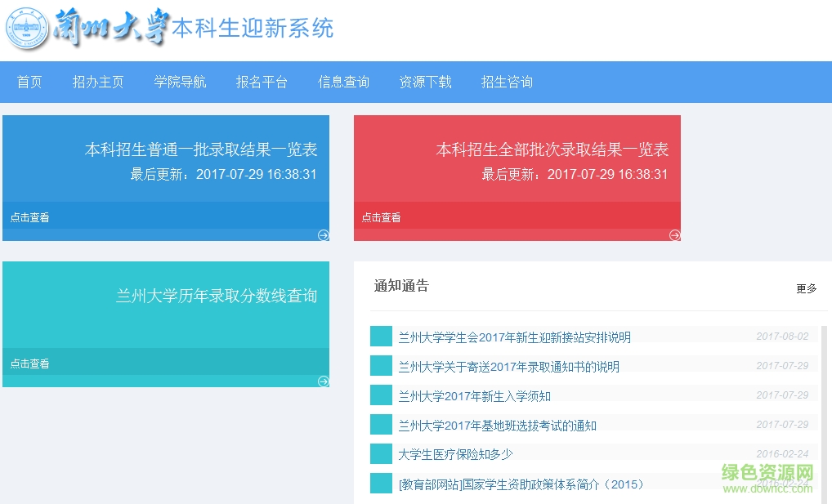Click the Lanzhou University logo emblem

29,29
